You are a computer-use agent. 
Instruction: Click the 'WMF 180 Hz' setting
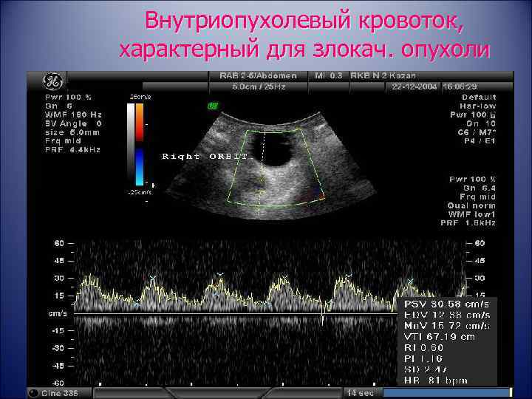tap(73, 115)
